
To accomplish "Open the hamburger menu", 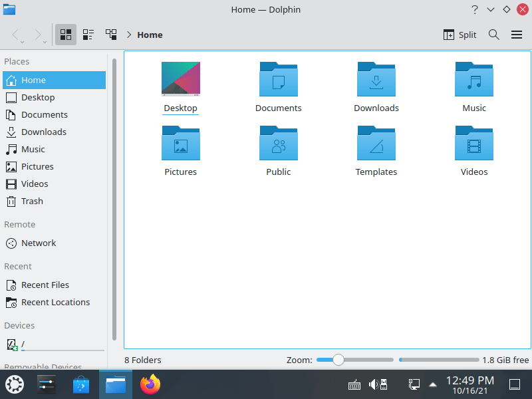I will [x=517, y=35].
